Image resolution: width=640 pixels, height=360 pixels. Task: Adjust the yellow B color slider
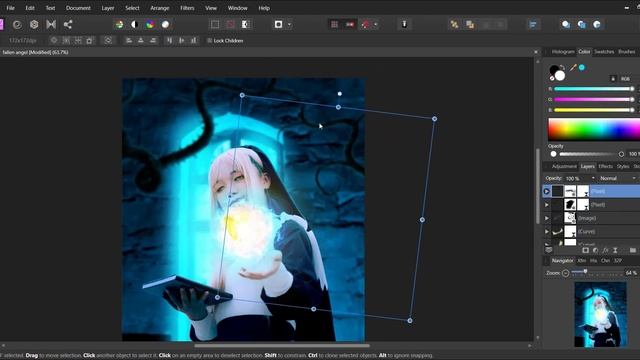coord(594,110)
